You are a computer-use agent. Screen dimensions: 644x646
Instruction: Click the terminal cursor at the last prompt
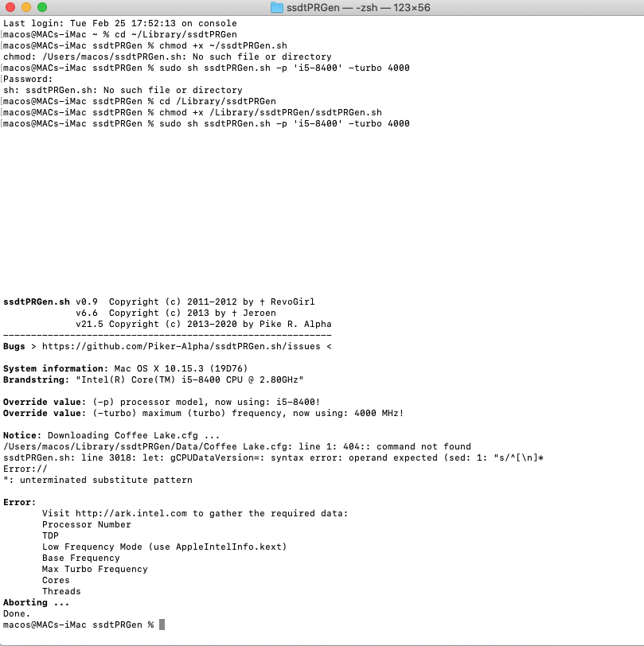pos(162,625)
